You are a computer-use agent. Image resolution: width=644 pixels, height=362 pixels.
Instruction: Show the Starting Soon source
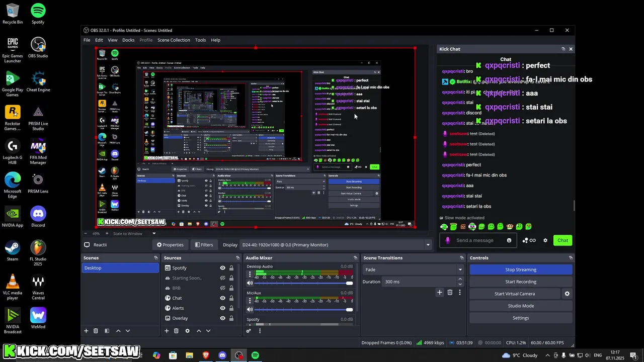pyautogui.click(x=222, y=278)
